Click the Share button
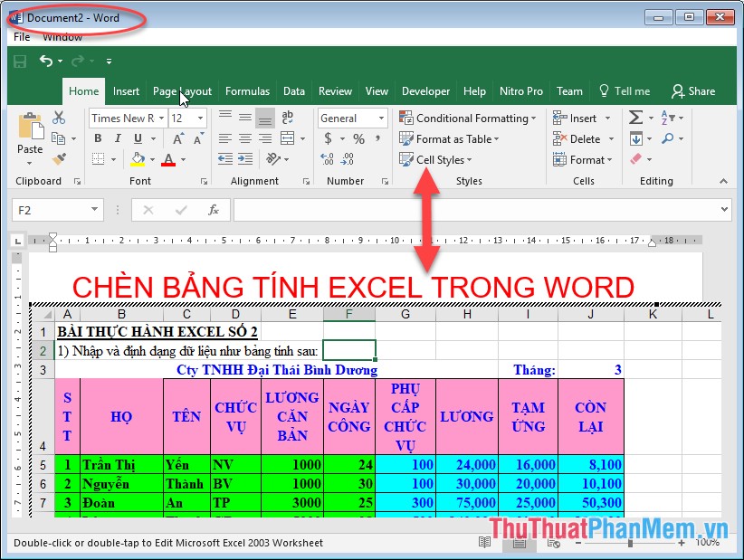Image resolution: width=744 pixels, height=560 pixels. pos(693,91)
